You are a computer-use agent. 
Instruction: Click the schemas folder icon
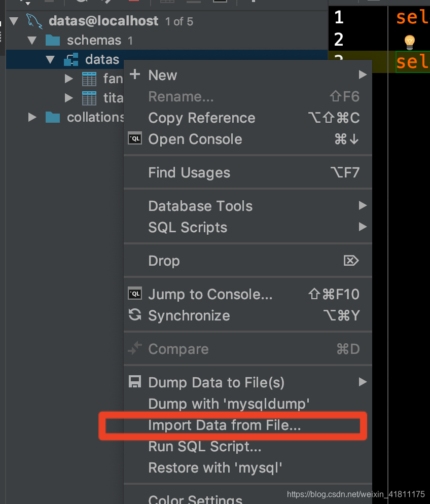(52, 40)
